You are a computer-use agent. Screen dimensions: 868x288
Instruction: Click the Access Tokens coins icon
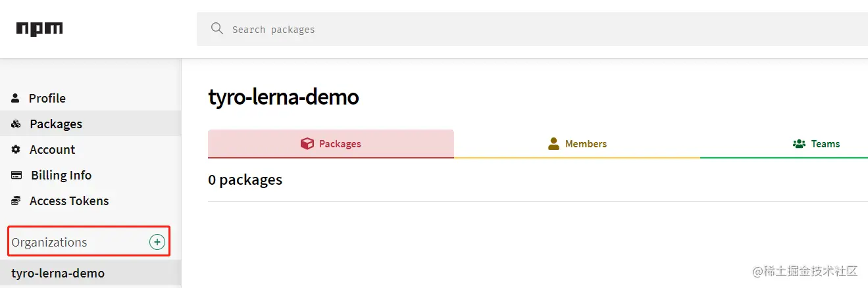[16, 201]
